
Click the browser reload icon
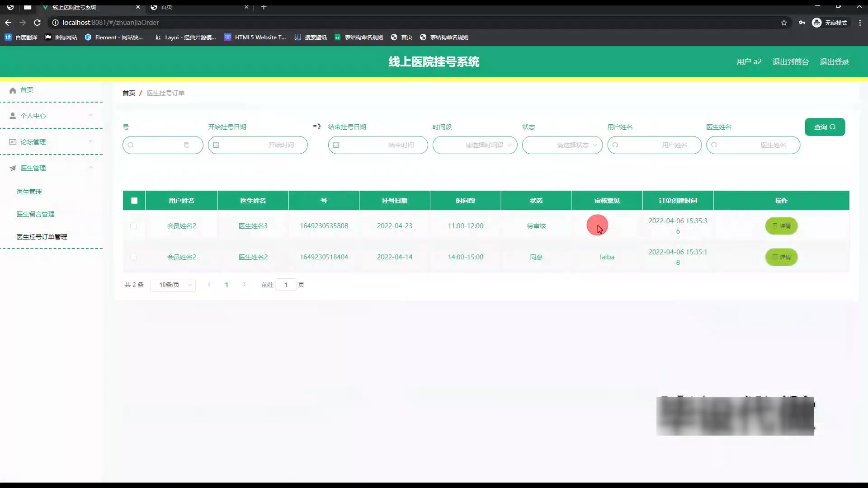click(x=38, y=23)
